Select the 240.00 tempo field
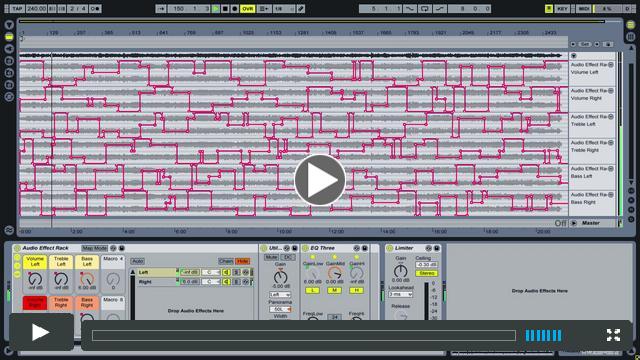 pos(36,9)
